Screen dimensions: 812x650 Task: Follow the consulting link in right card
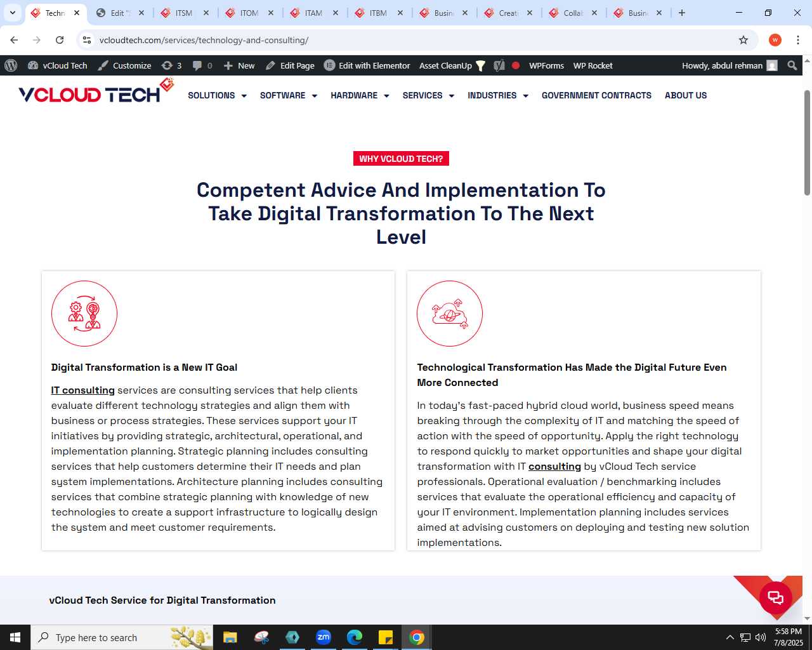click(554, 467)
